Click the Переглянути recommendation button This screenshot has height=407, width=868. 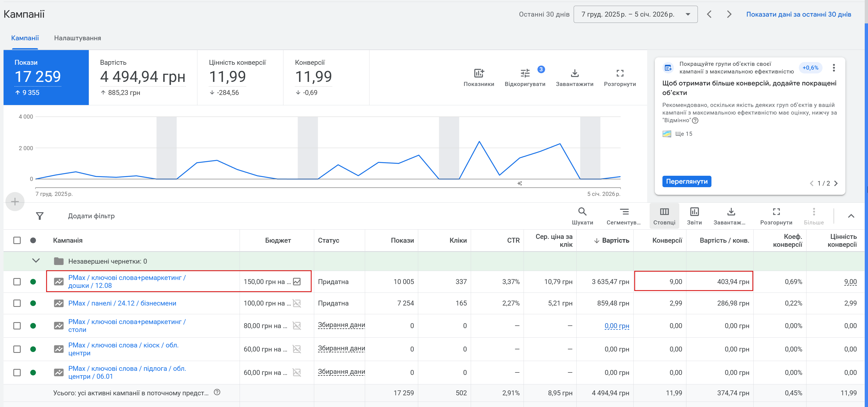point(686,181)
